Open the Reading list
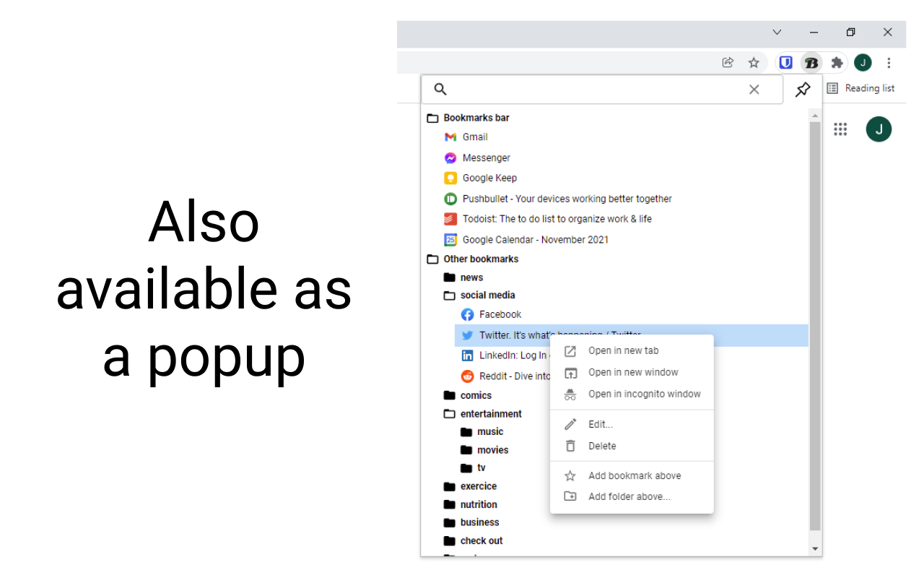This screenshot has height=578, width=924. [x=860, y=88]
